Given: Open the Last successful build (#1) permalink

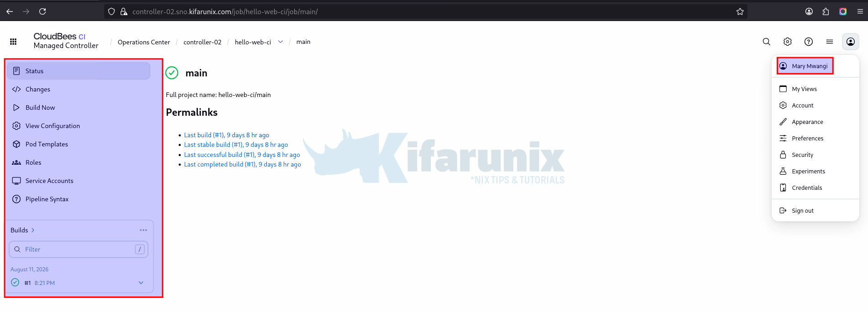Looking at the screenshot, I should coord(242,155).
